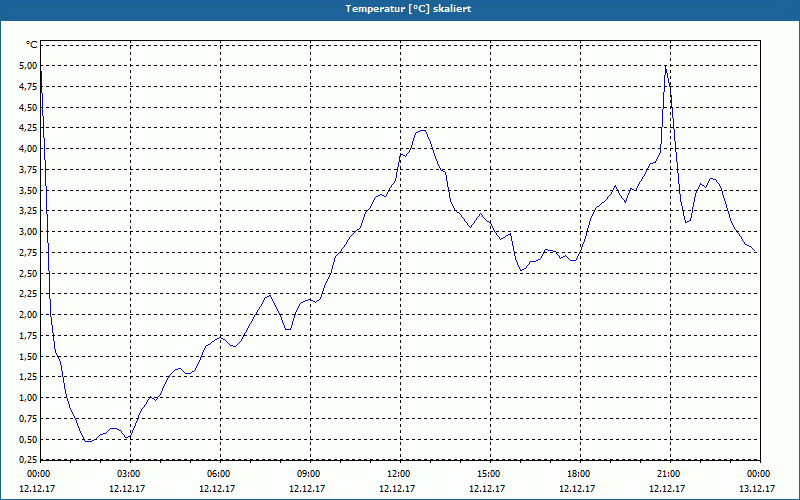Click the 21:00 time axis label
Screen dimensions: 800x500
tap(670, 474)
